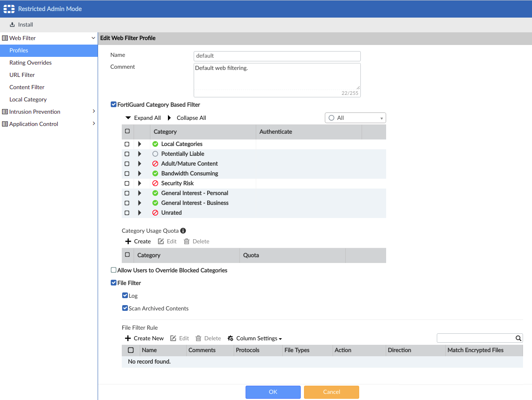Open Rating Overrides in the sidebar
The image size is (532, 400).
click(31, 63)
